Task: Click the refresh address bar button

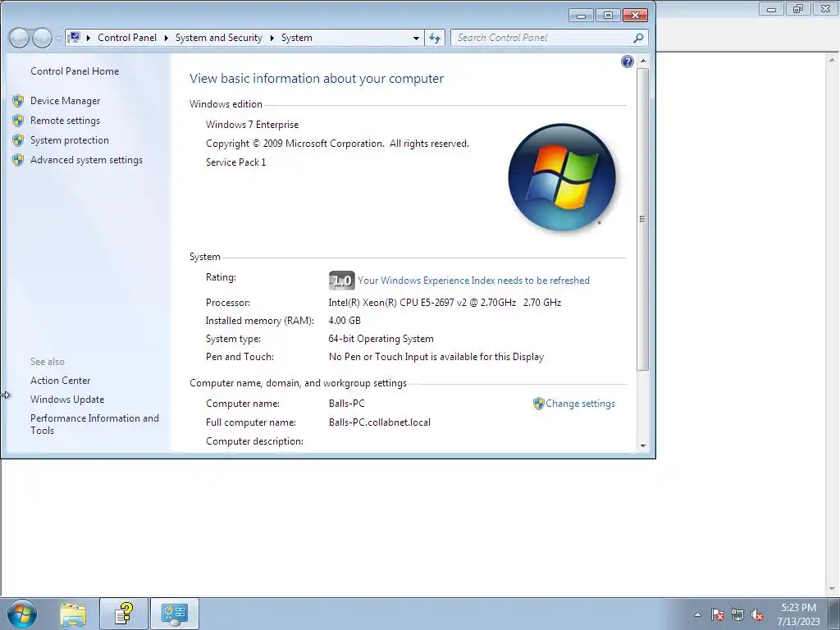Action: (x=435, y=38)
